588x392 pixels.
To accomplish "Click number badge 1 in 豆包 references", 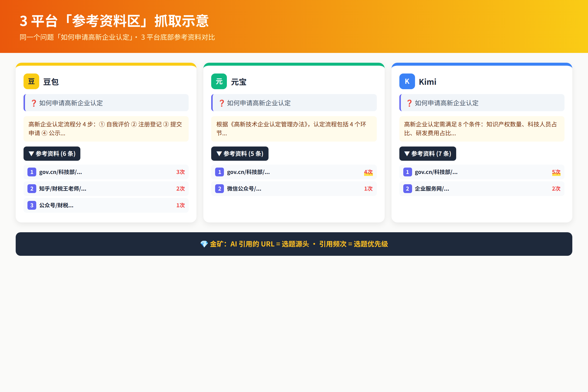I will pyautogui.click(x=32, y=172).
